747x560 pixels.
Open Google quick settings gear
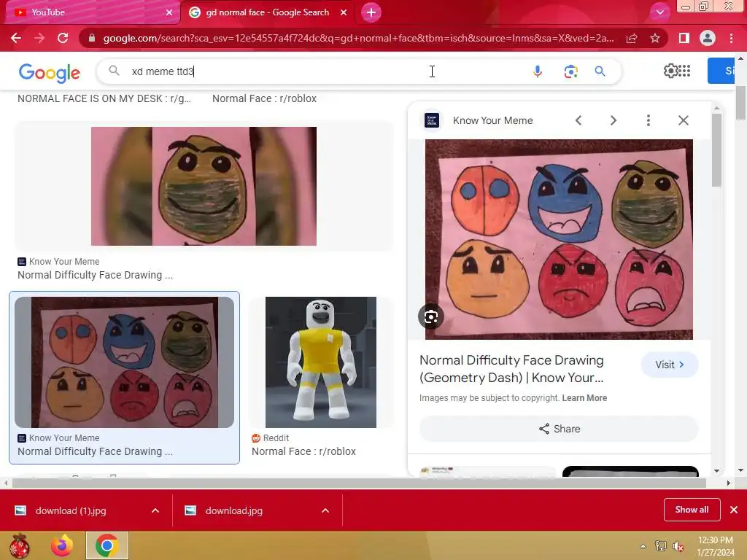pos(670,71)
